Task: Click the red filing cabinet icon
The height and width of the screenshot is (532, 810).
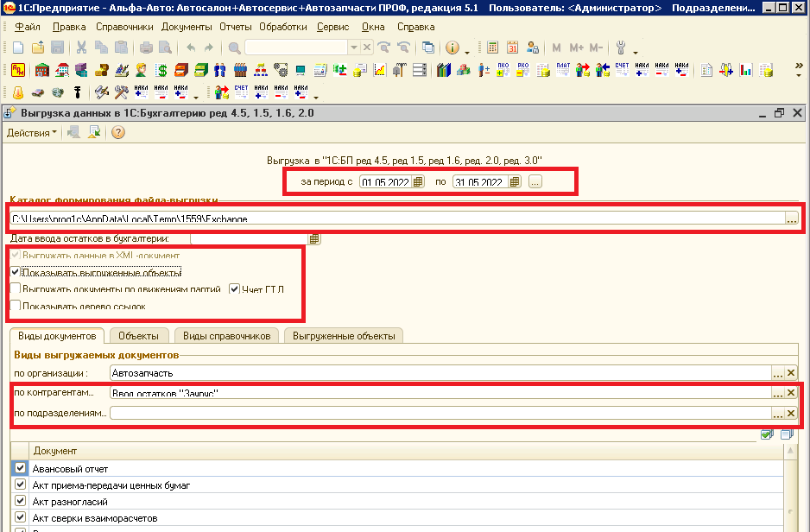Action: tap(181, 70)
